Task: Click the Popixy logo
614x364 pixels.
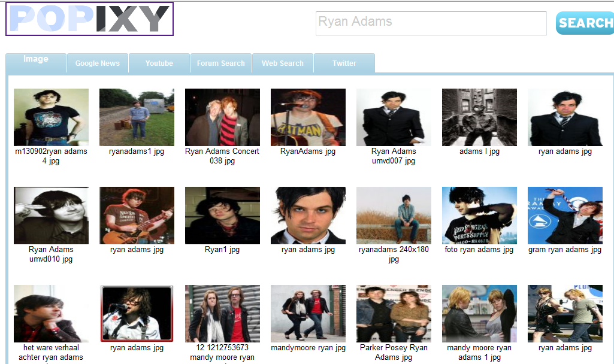Action: tap(89, 19)
